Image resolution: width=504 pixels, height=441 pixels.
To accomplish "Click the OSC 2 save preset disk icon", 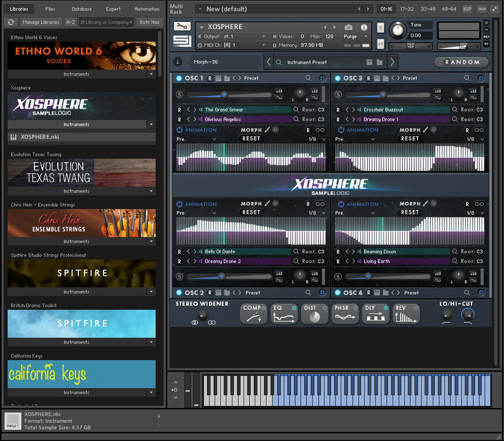I will pos(218,293).
